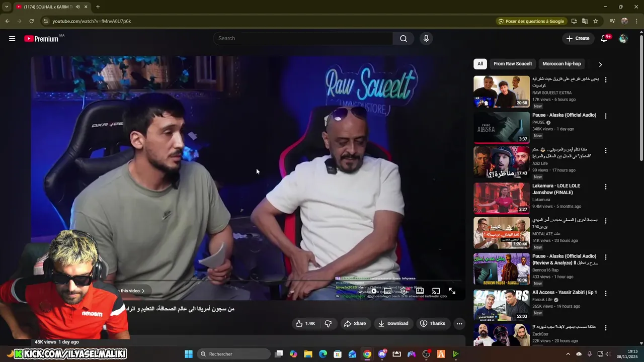Open the Windows Start menu
Image resolution: width=644 pixels, height=362 pixels.
(x=189, y=354)
